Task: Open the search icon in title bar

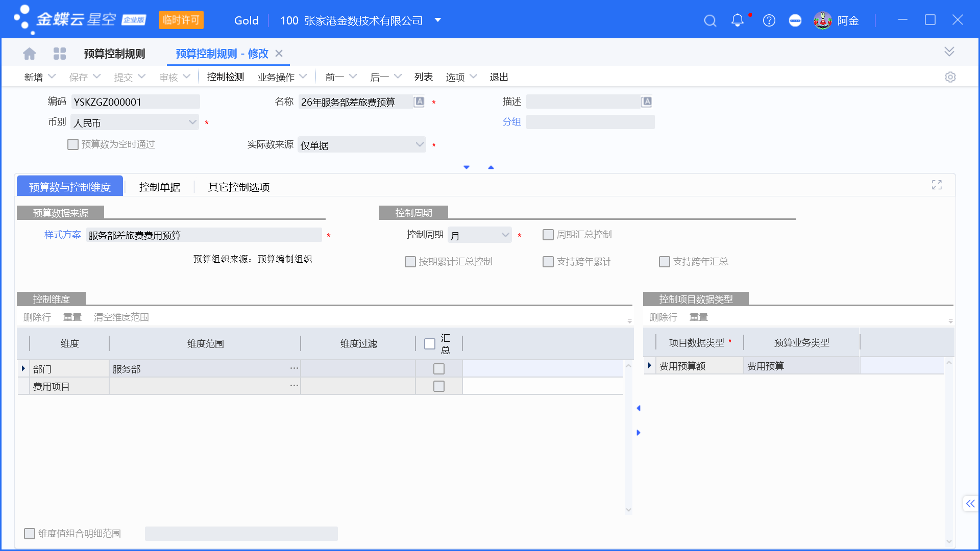Action: [710, 20]
